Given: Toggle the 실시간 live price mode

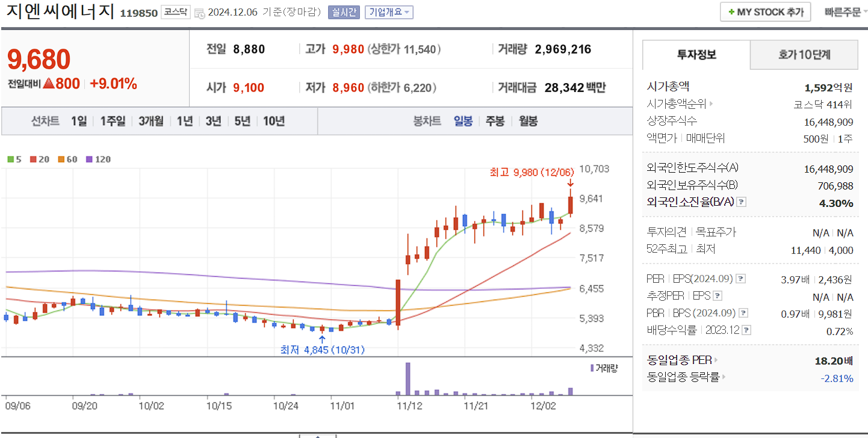Looking at the screenshot, I should 343,11.
